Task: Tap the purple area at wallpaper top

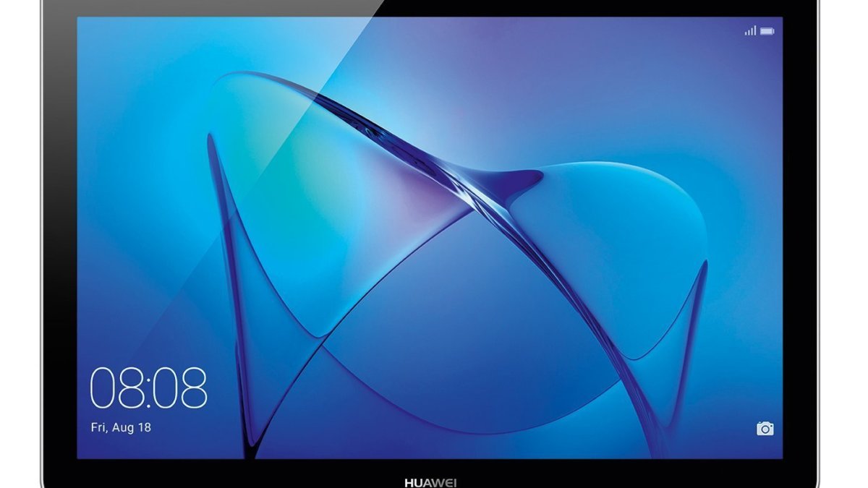Action: pos(463,51)
